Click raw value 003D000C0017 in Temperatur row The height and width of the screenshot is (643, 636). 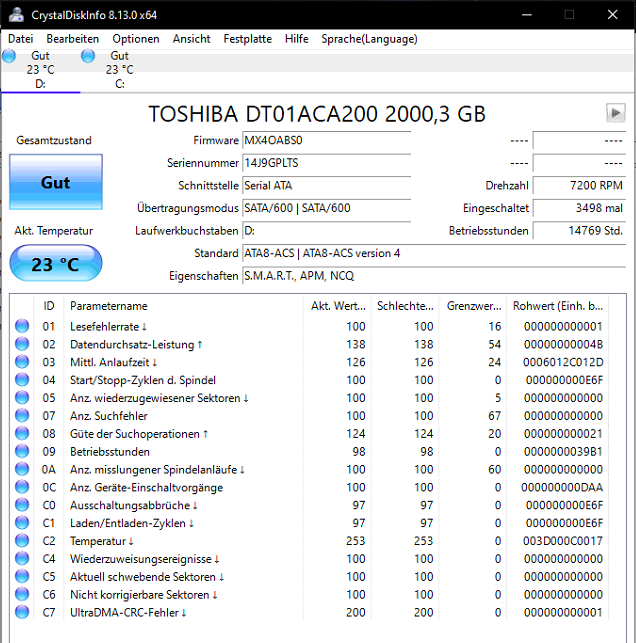pos(563,541)
